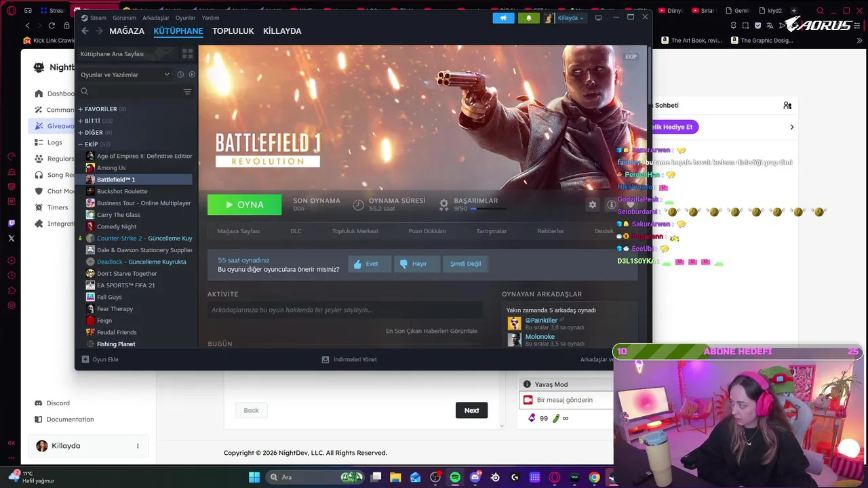Select thumbs down Hayır recommendation

click(417, 264)
